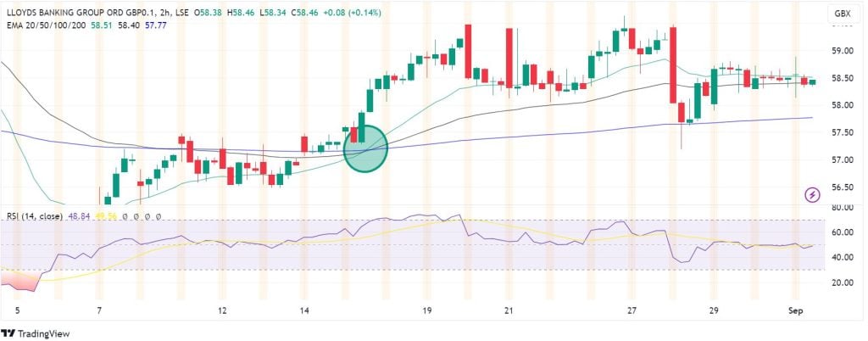Image resolution: width=868 pixels, height=341 pixels.
Task: Click the EMA value 58.51
Action: (100, 25)
